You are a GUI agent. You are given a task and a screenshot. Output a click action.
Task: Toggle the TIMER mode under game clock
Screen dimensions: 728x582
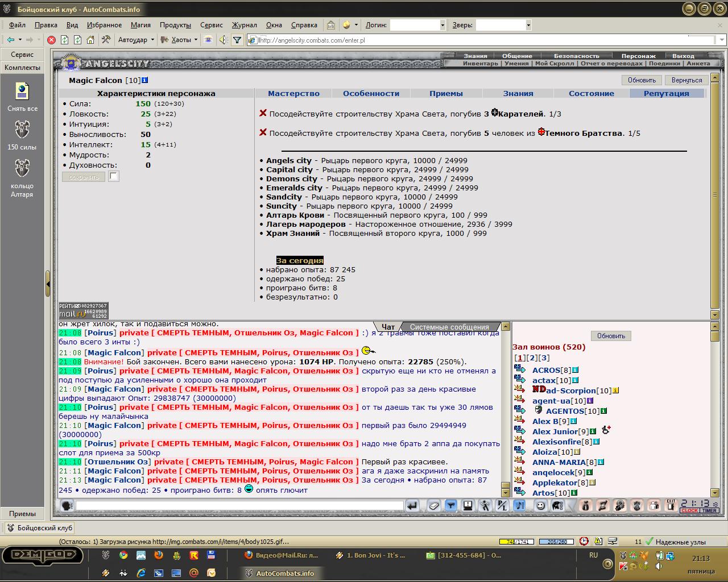pos(709,510)
